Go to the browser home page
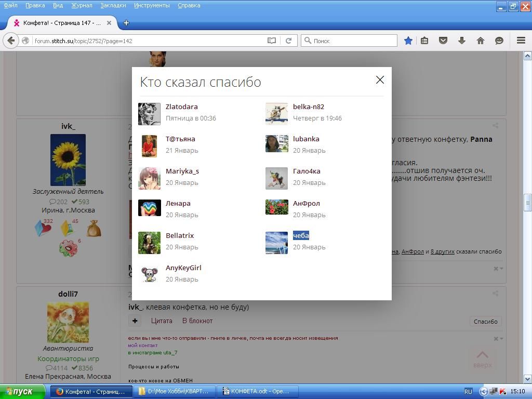The image size is (532, 399). pos(480,41)
